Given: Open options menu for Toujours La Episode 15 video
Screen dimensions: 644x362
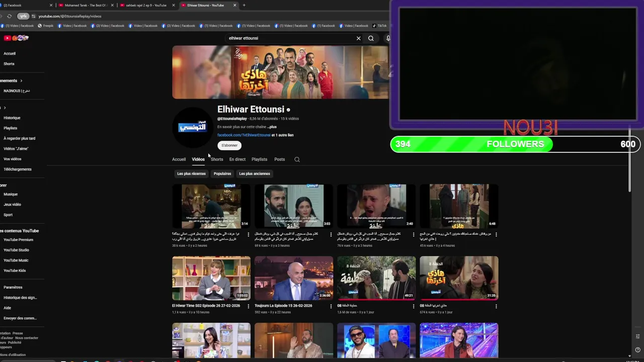Looking at the screenshot, I should pos(331,306).
